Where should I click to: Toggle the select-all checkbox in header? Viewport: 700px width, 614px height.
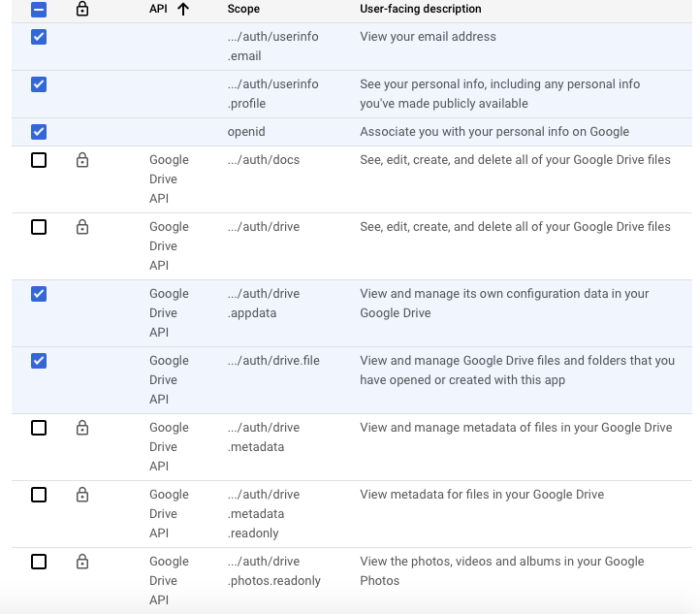tap(39, 10)
